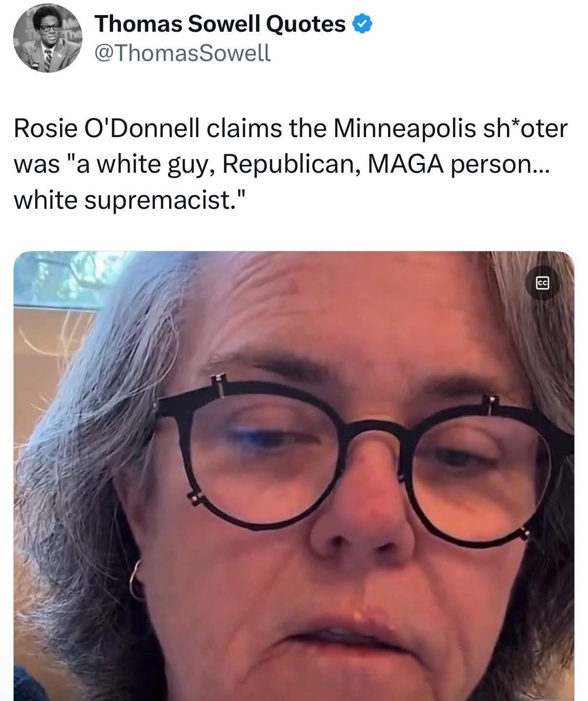
Task: Select the account name beside the verified badge
Action: click(x=221, y=24)
